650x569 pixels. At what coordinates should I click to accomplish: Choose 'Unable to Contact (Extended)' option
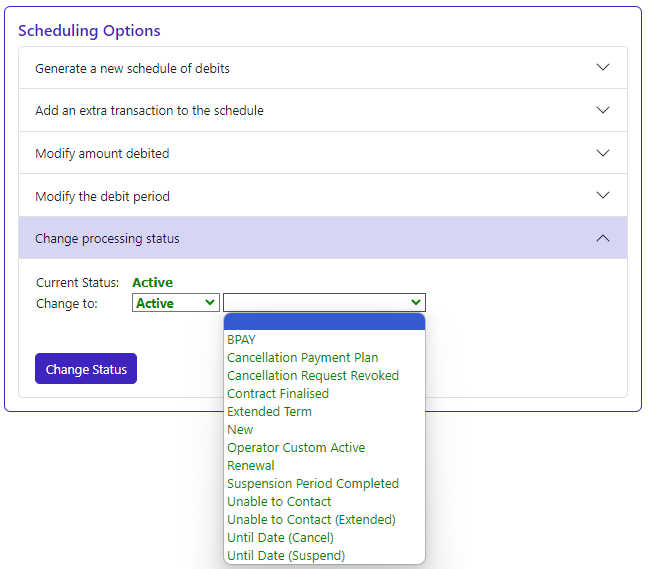311,520
